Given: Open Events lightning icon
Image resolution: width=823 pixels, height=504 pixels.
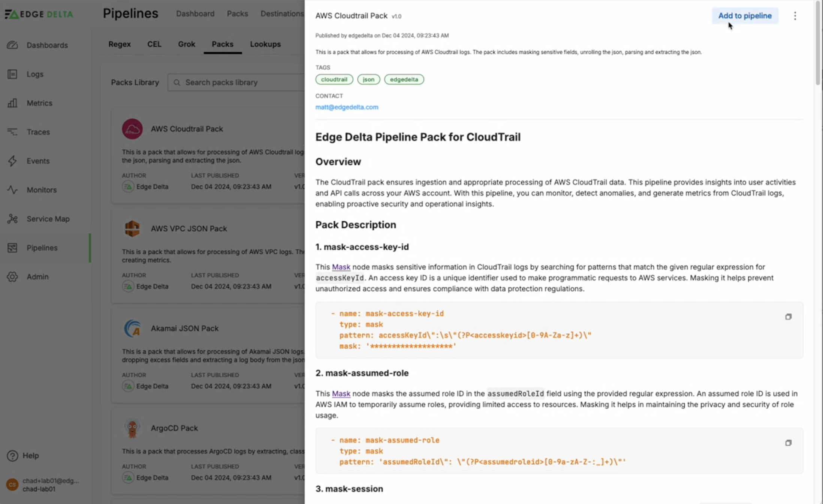Looking at the screenshot, I should click(12, 161).
